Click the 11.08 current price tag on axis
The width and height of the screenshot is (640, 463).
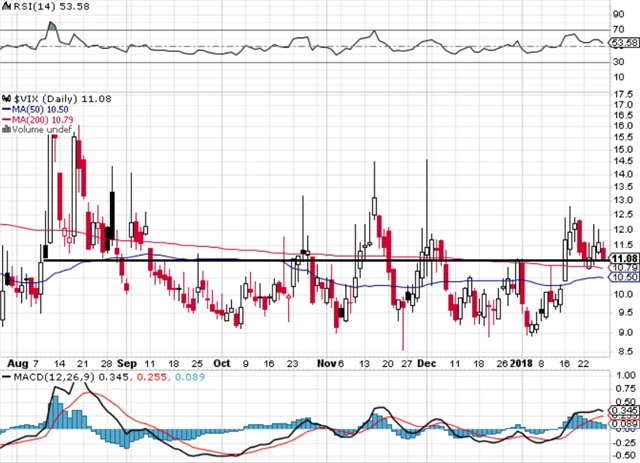pyautogui.click(x=623, y=258)
